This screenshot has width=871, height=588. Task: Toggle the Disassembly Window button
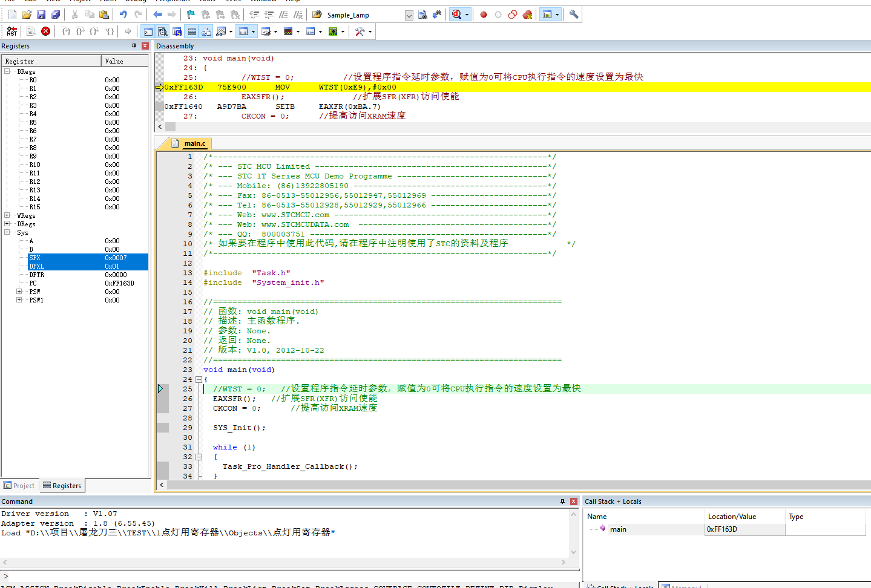point(163,31)
